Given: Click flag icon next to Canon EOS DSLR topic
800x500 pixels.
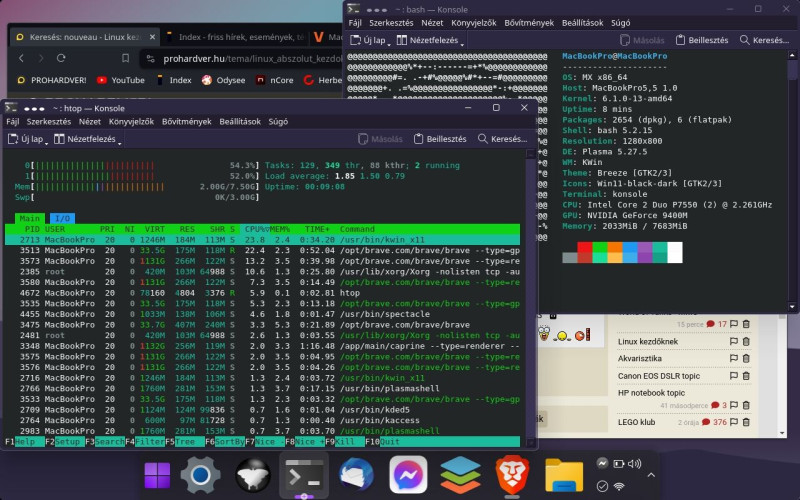Looking at the screenshot, I should (x=734, y=376).
